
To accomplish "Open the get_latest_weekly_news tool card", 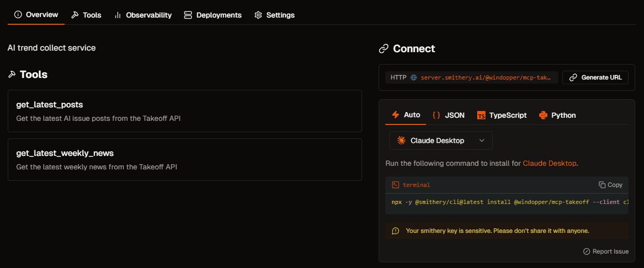I will (x=185, y=160).
